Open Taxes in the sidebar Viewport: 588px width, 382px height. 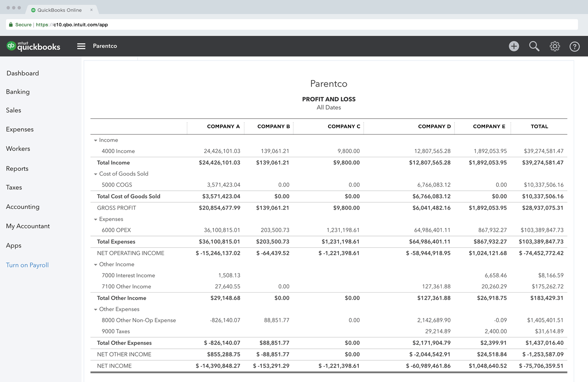[14, 187]
